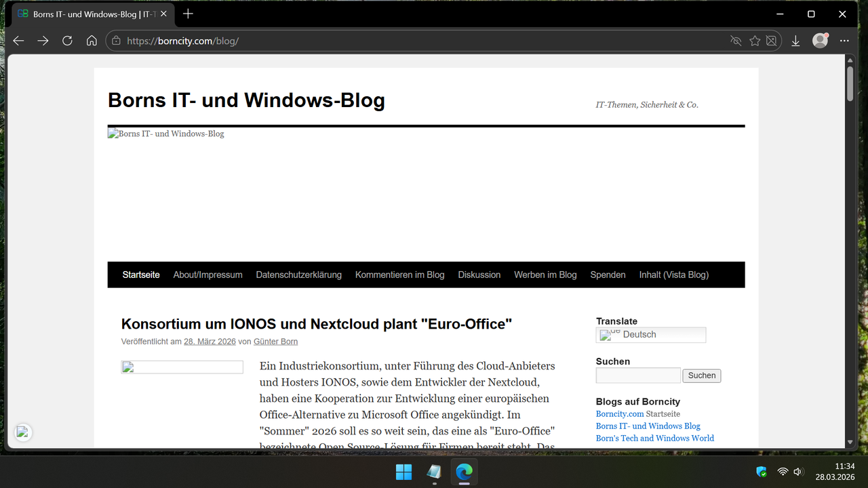This screenshot has height=488, width=868.
Task: Open the Inhalt (Vista Blog) menu item
Action: tap(674, 274)
